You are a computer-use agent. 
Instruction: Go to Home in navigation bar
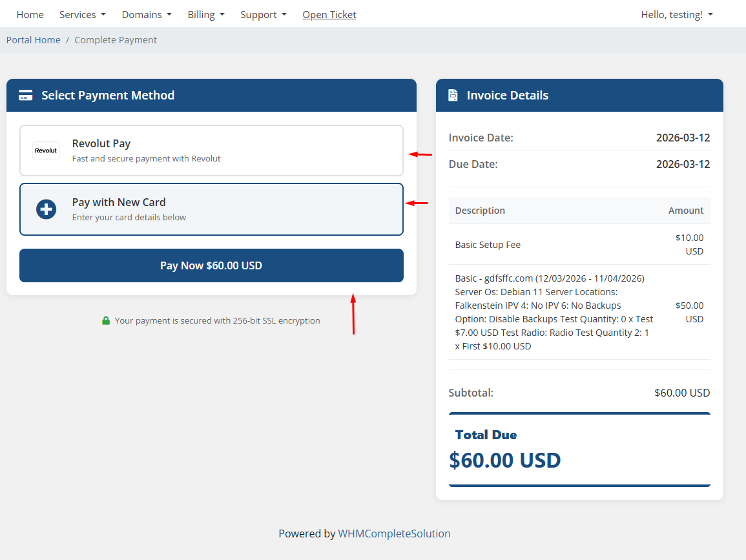tap(30, 14)
